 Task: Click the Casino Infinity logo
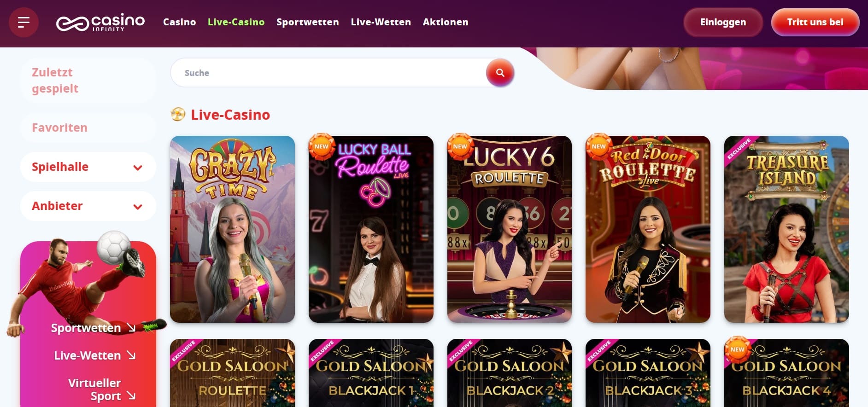click(x=100, y=22)
